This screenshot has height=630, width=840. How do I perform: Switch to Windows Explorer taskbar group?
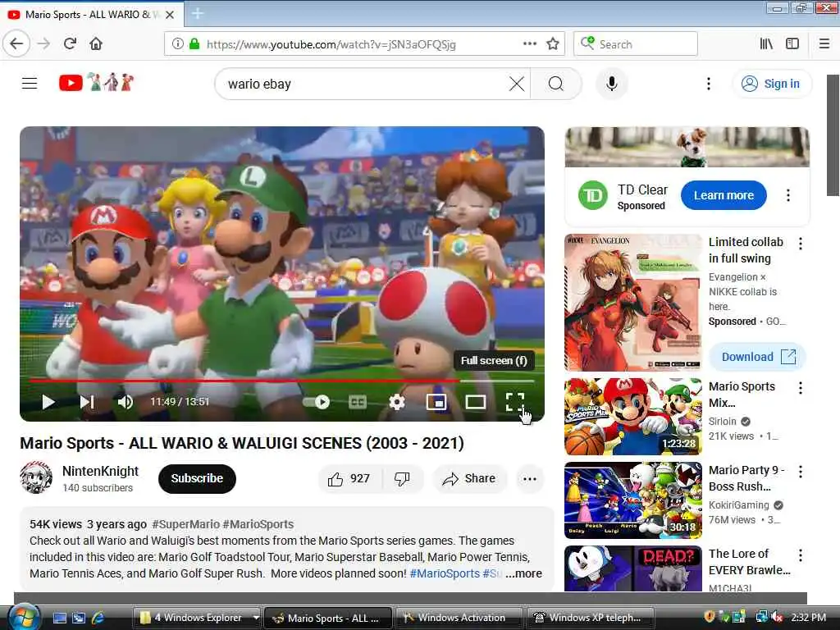coord(197,618)
